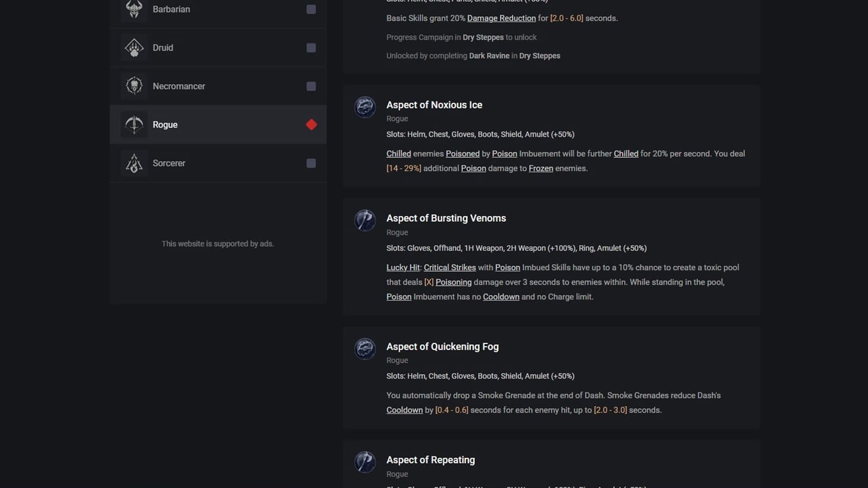Open the Damage Reduction link

tap(501, 18)
